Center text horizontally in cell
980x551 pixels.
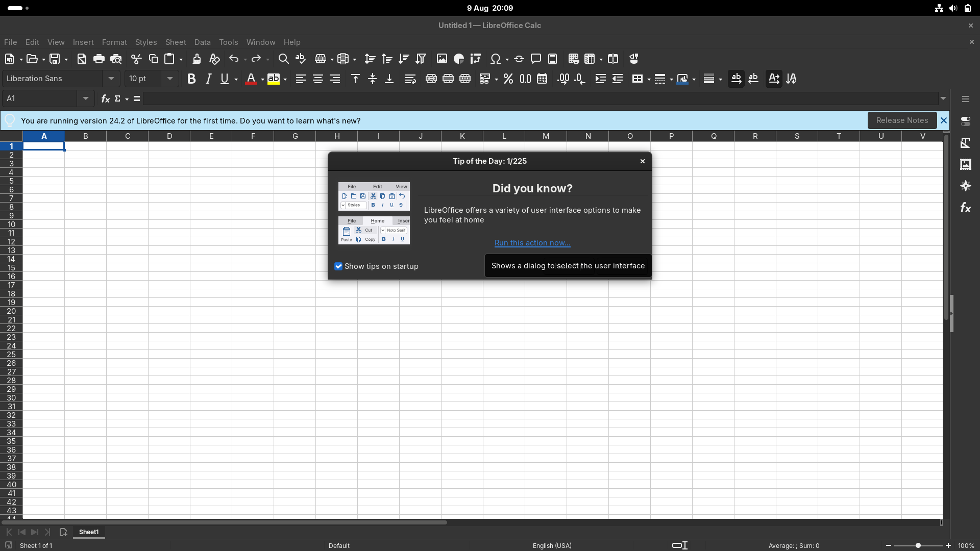[318, 79]
